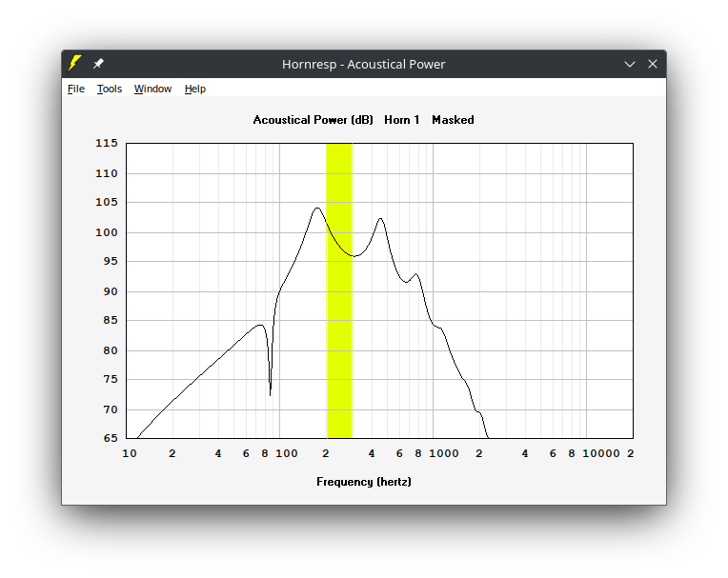Click the yellow masked frequency band

[x=339, y=290]
